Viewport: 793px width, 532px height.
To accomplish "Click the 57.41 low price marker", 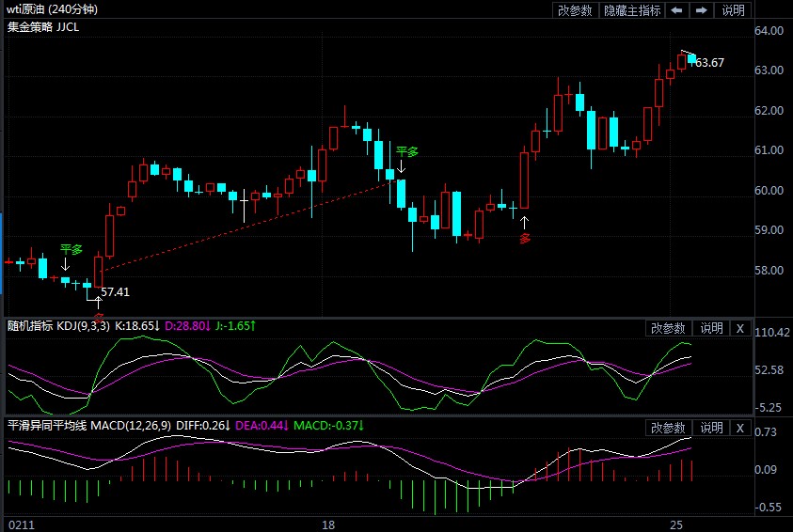I will tap(116, 291).
